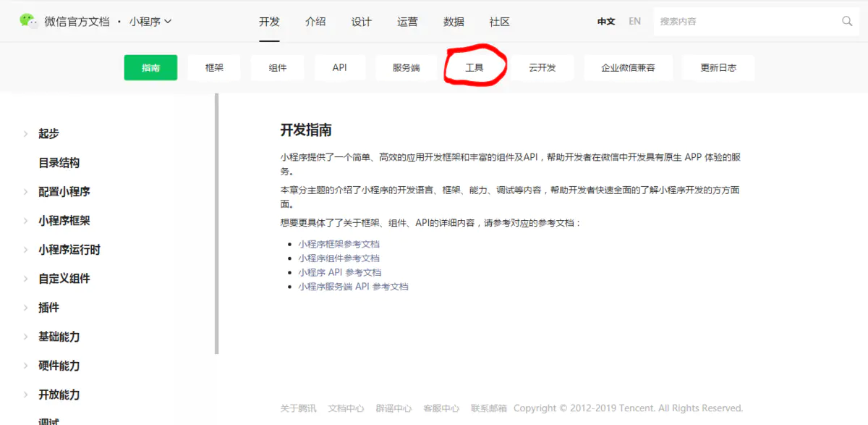Click the 微信官方文档 title text

coord(77,22)
